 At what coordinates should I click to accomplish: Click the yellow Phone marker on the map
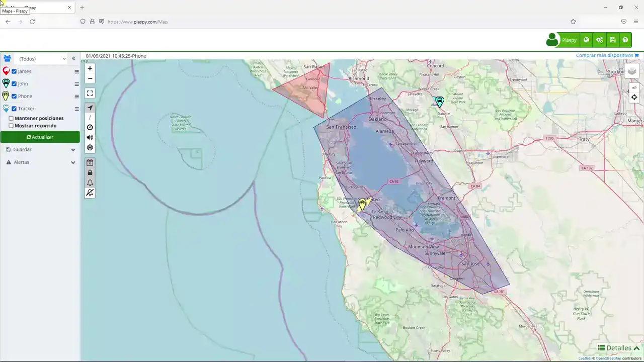point(362,204)
